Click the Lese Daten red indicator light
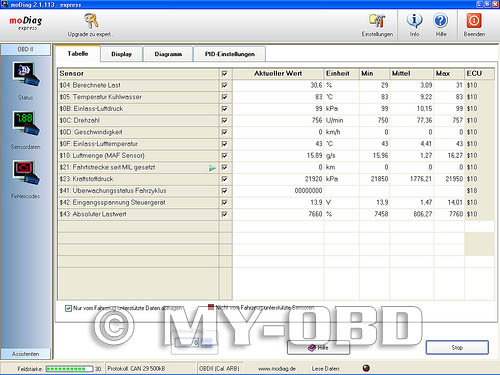This screenshot has width=500, height=375. pyautogui.click(x=366, y=368)
